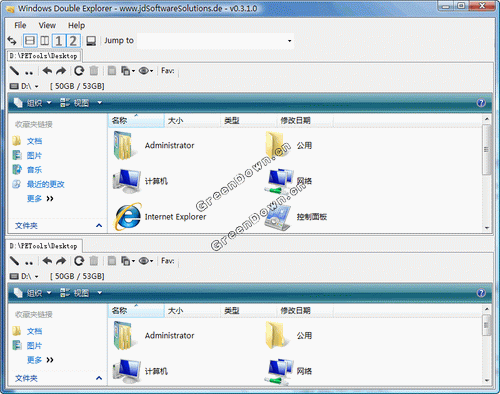
Task: Click the gray page icon in top pane
Action: tap(112, 71)
